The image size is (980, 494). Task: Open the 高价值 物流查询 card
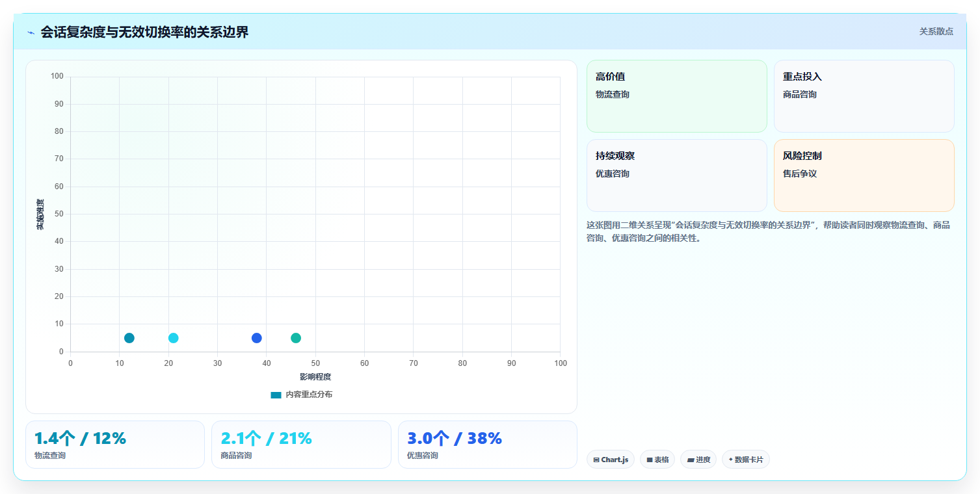pos(677,96)
